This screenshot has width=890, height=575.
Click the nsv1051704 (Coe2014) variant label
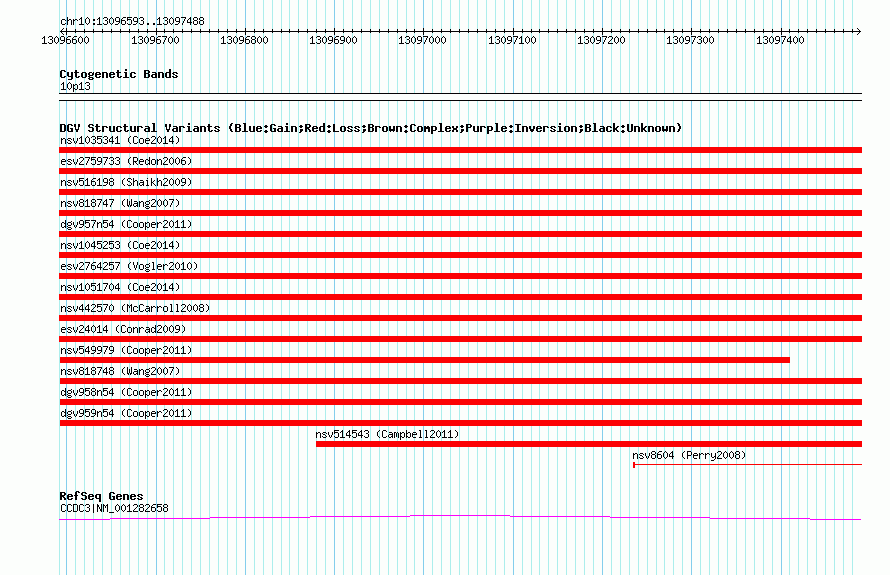click(x=120, y=287)
